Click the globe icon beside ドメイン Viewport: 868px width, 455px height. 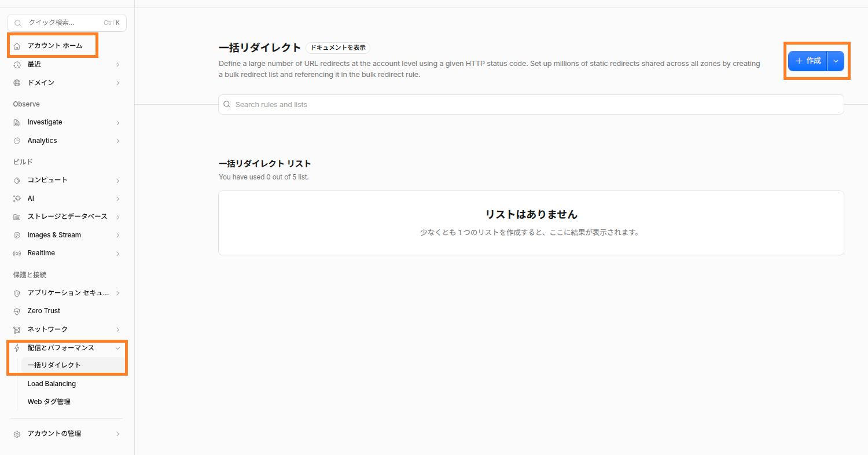17,83
